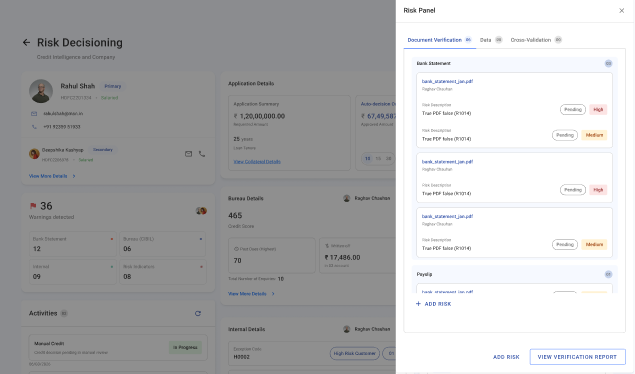Click the Write-off amount ₹ 17,486.00
Screen dimensions: 635x374
342,257
